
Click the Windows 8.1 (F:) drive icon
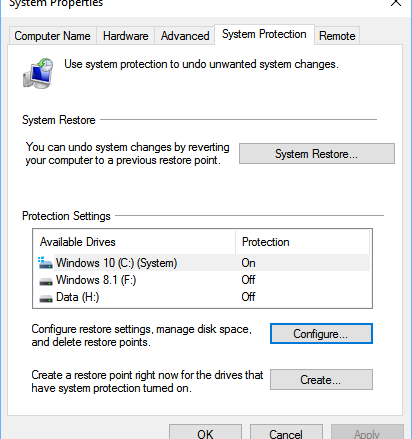pyautogui.click(x=46, y=281)
